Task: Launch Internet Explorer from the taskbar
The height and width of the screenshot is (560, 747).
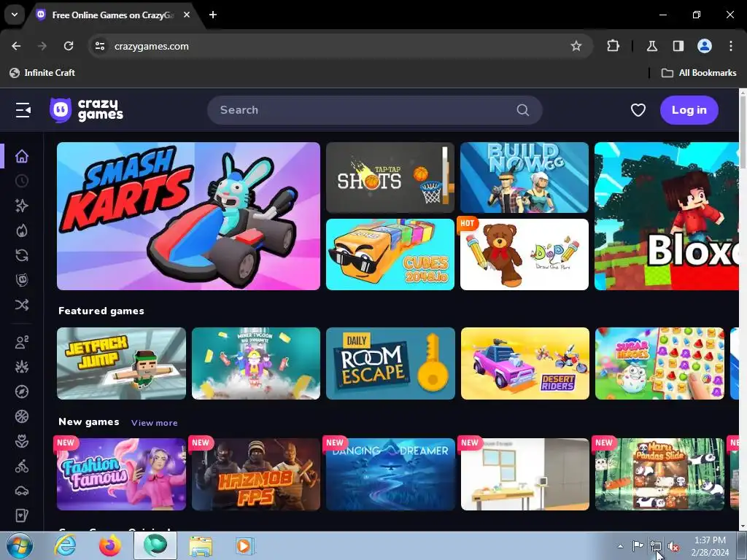Action: 65,545
